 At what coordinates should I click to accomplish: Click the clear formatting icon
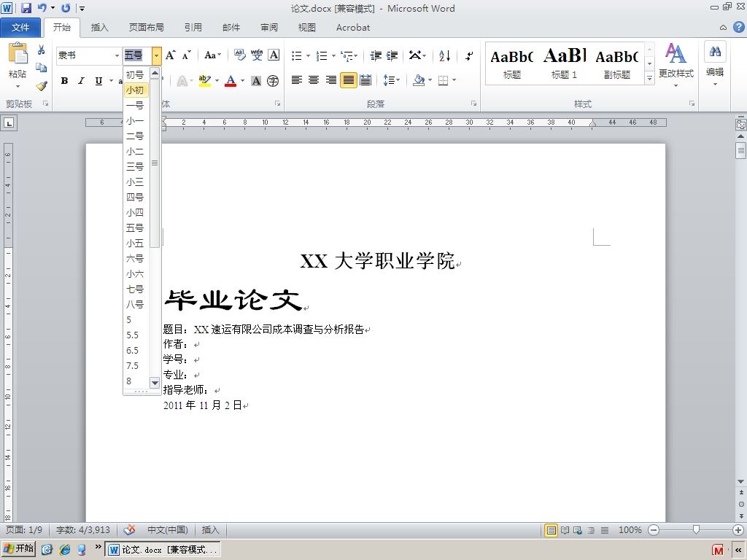(x=239, y=55)
